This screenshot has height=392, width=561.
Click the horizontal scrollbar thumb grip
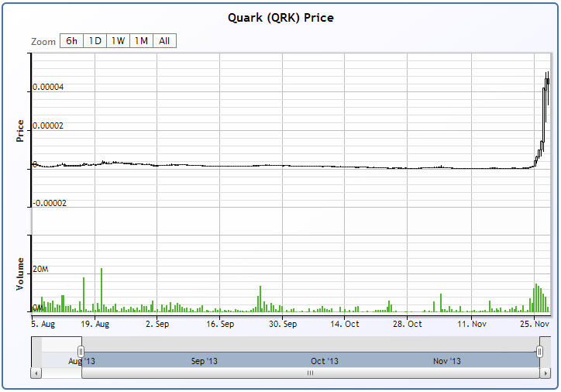[x=310, y=373]
